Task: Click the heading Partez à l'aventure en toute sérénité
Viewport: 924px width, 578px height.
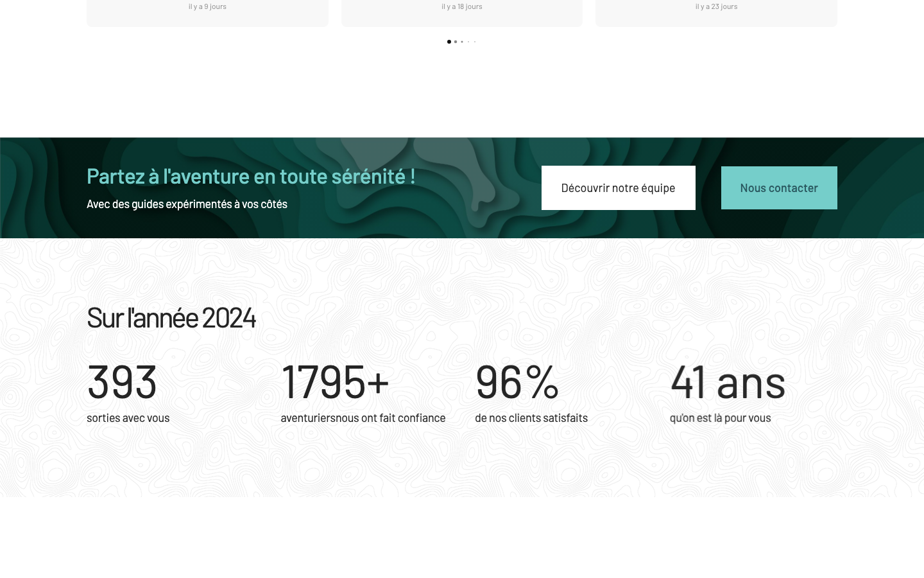Action: tap(251, 176)
